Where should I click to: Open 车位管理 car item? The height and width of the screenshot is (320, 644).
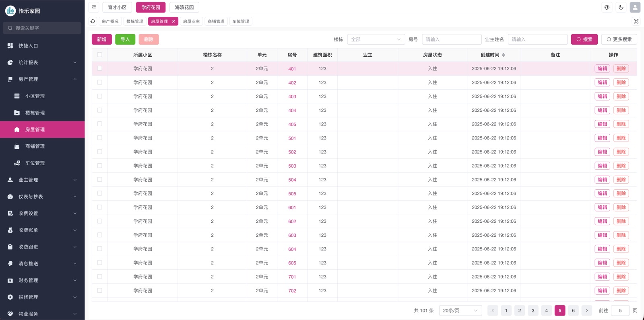42,163
